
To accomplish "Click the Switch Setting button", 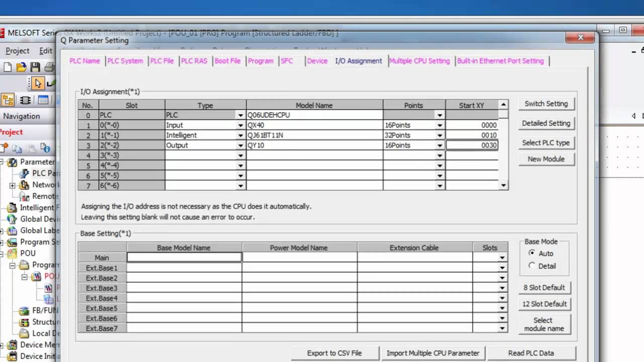I will [546, 104].
